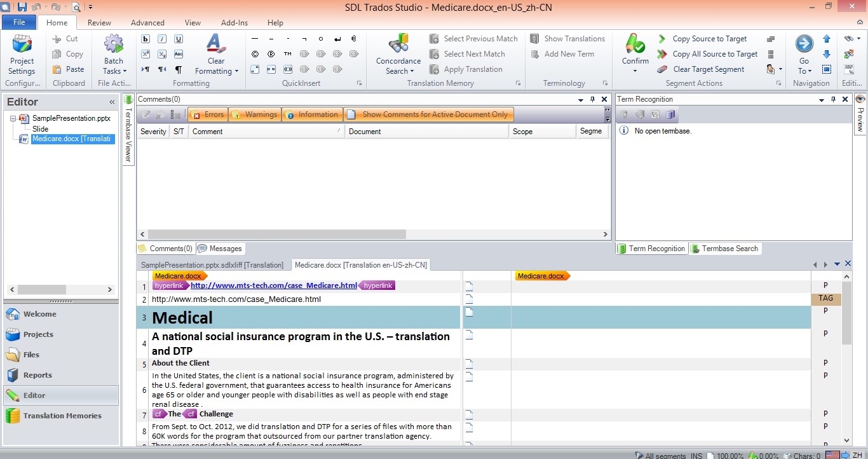Open SamplePresentation.pptx.sdlxliff document tab

pyautogui.click(x=212, y=265)
